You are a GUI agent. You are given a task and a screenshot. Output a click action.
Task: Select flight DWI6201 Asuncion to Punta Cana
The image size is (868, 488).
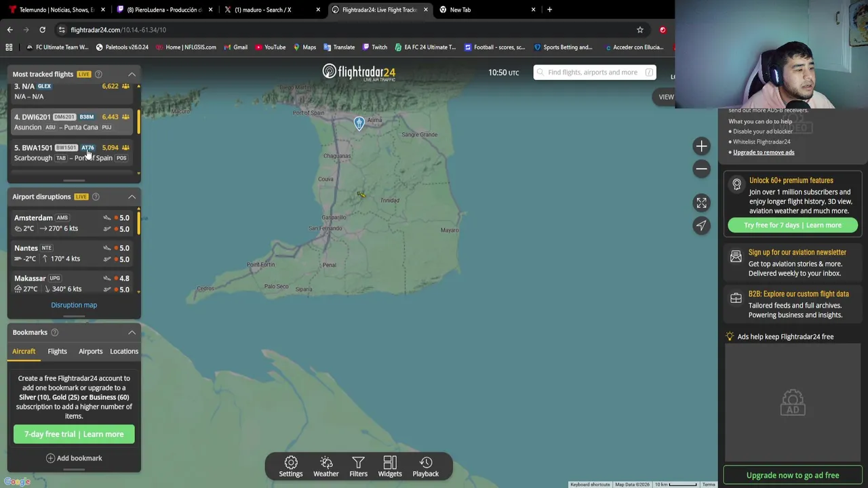(73, 122)
